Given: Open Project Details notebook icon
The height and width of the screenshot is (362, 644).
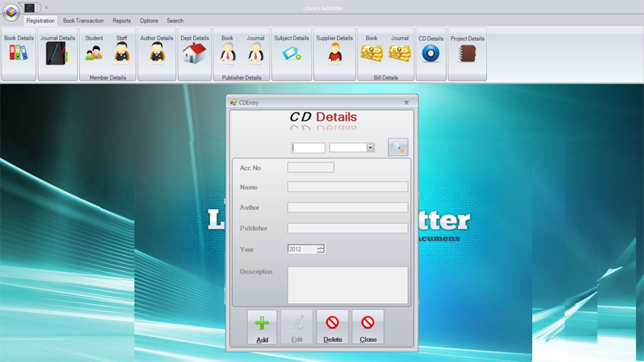Looking at the screenshot, I should point(468,53).
